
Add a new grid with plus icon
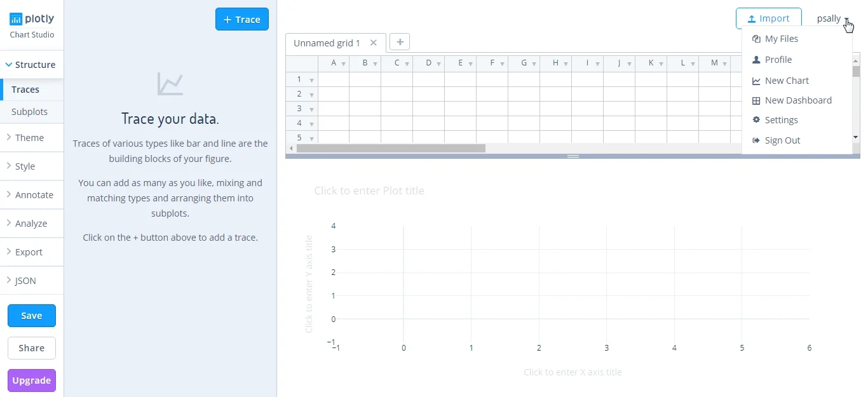tap(400, 42)
